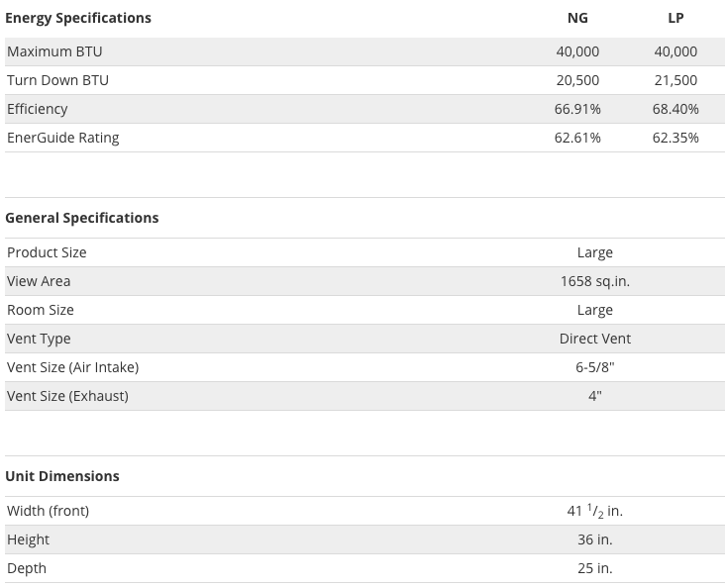Viewport: 726px width, 588px height.
Task: Click the 21,500 LP turn down value
Action: [675, 80]
